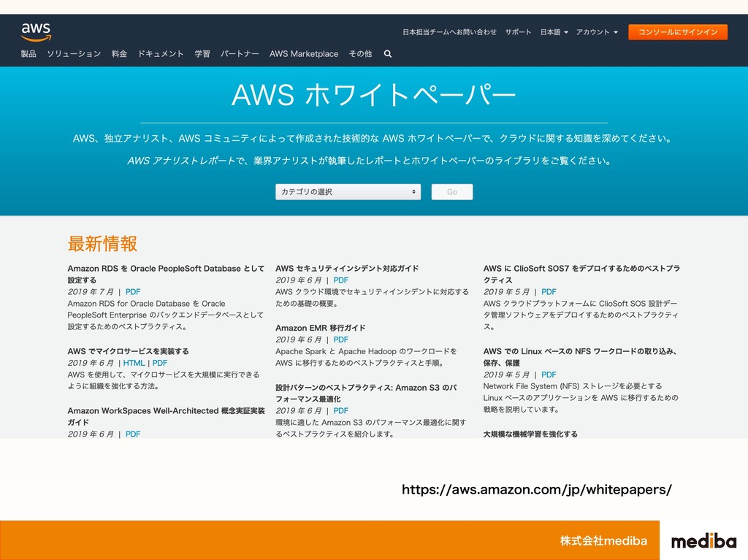The height and width of the screenshot is (560, 748).
Task: Open the 学習 menu item
Action: [202, 54]
